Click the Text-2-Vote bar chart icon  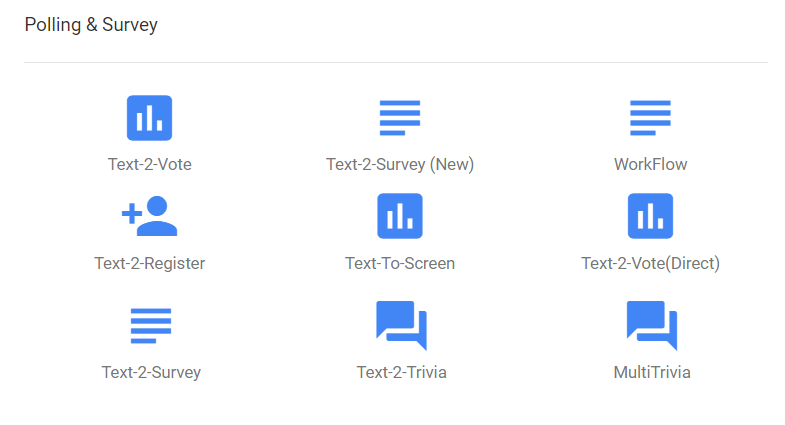[150, 118]
